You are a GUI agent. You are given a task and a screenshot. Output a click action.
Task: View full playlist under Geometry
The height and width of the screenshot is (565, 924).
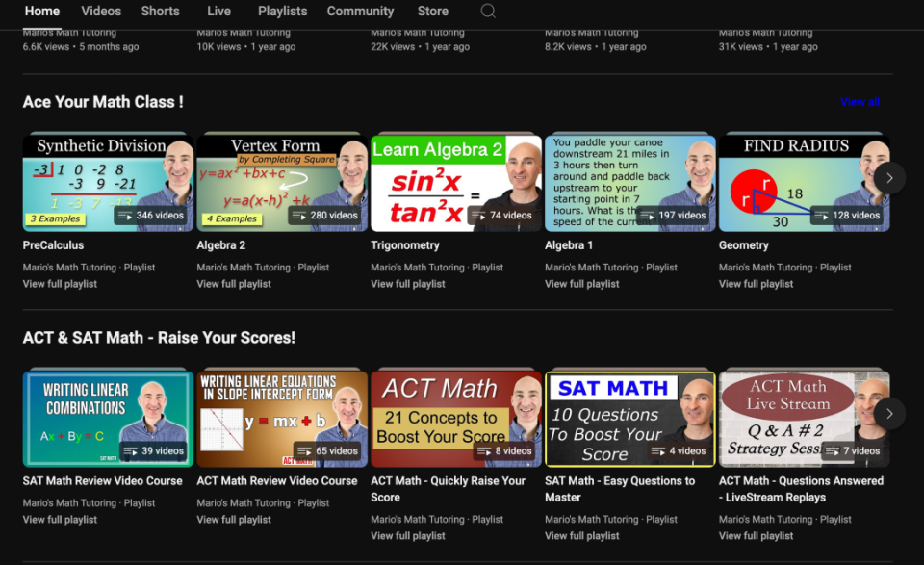pos(757,284)
